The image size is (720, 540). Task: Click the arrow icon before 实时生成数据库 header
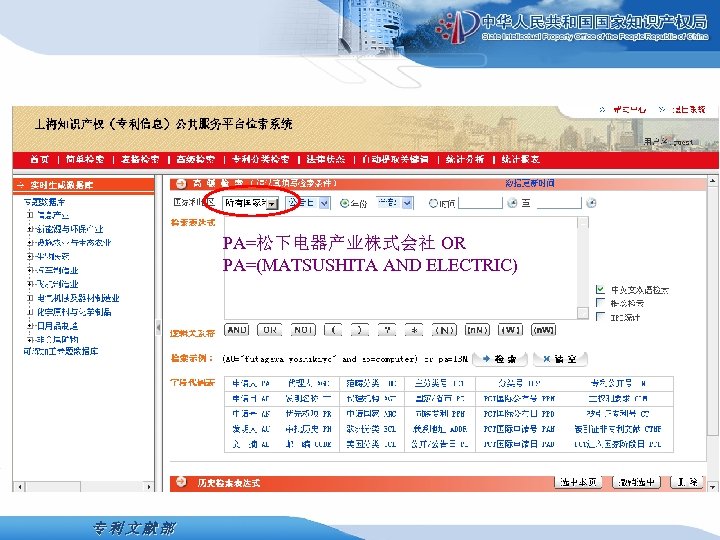pyautogui.click(x=20, y=185)
